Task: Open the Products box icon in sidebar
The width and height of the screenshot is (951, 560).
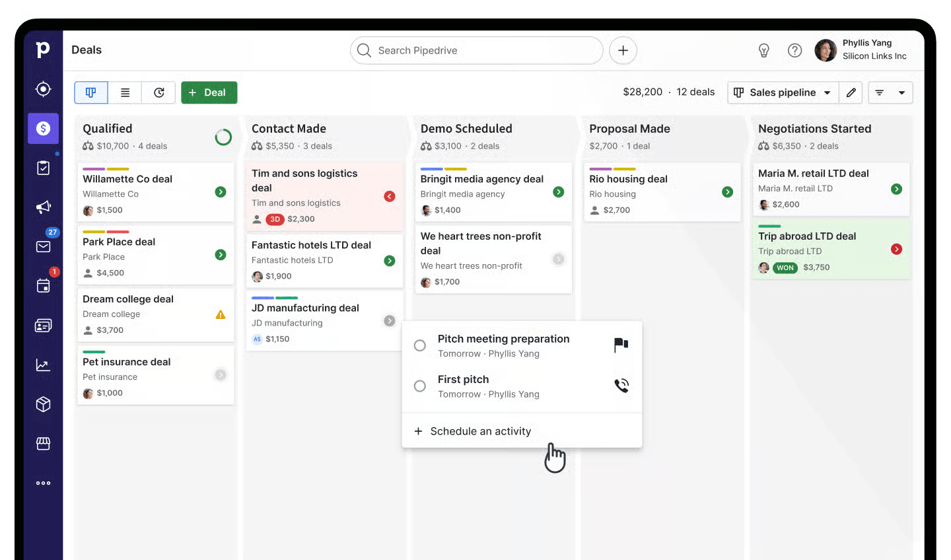Action: [43, 404]
